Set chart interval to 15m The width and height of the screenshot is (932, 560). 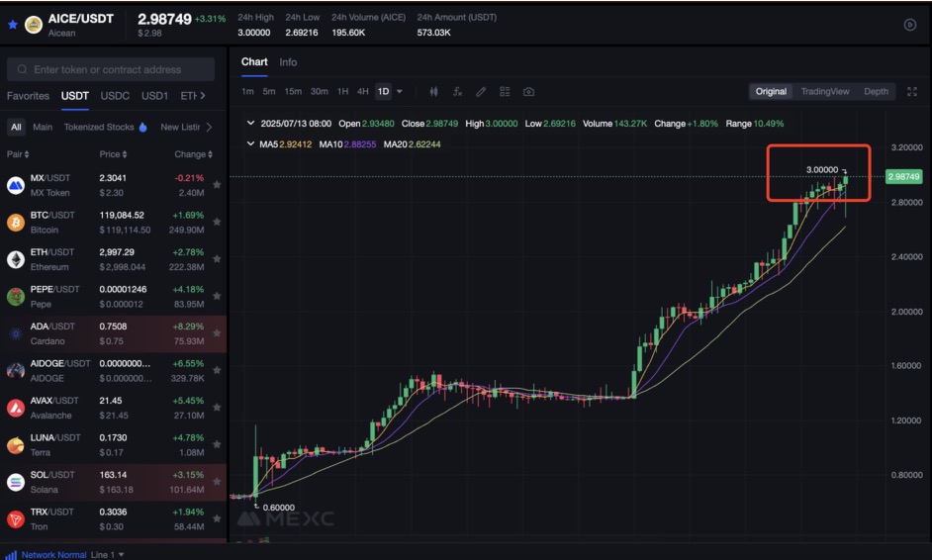(293, 92)
